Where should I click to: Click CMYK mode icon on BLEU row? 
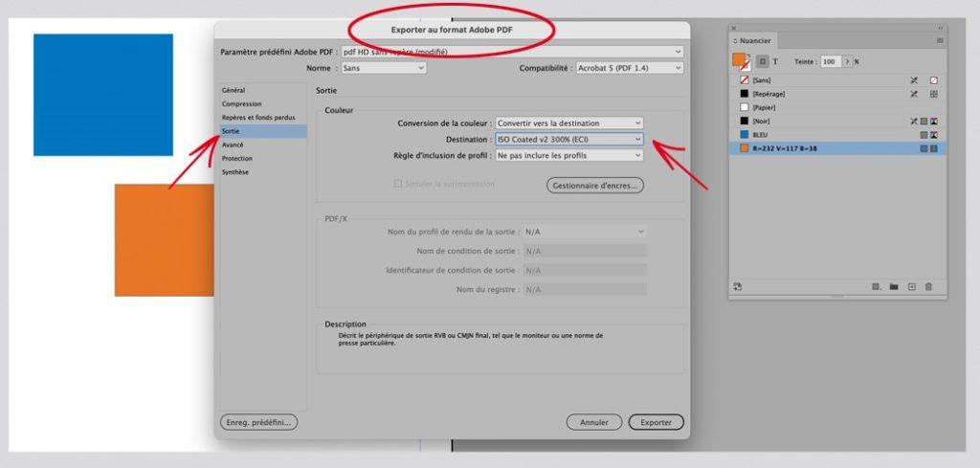934,135
